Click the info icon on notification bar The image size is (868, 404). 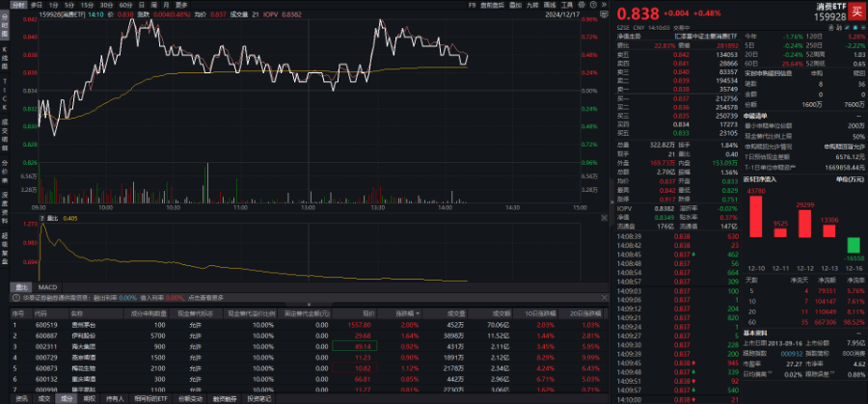coord(16,298)
